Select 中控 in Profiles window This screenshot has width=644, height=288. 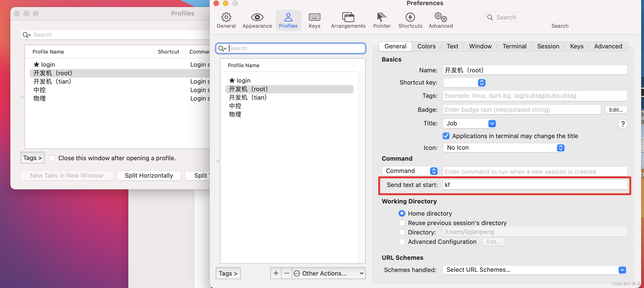click(x=119, y=90)
